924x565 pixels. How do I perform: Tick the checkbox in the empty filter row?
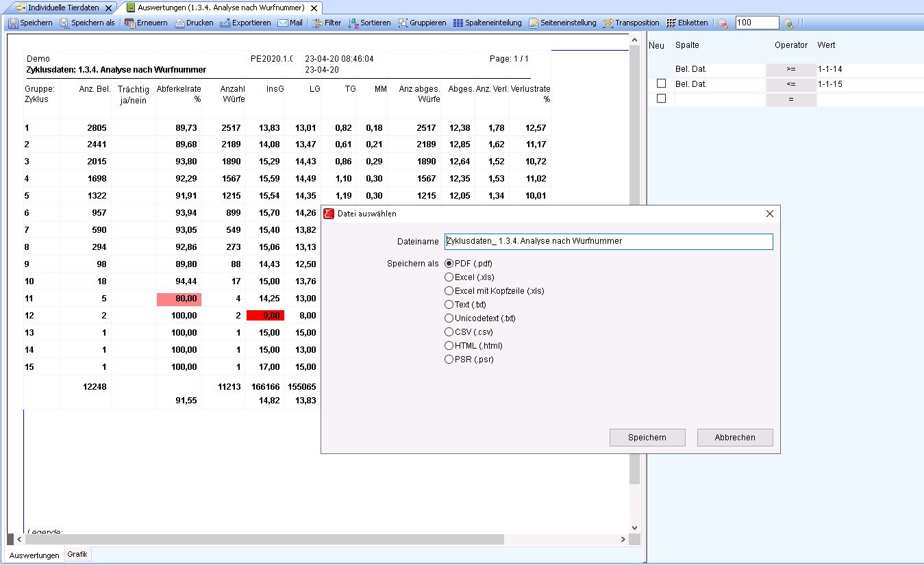(x=661, y=99)
